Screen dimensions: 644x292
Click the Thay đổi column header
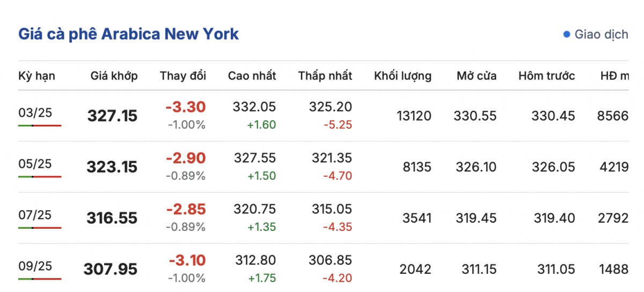tap(182, 76)
